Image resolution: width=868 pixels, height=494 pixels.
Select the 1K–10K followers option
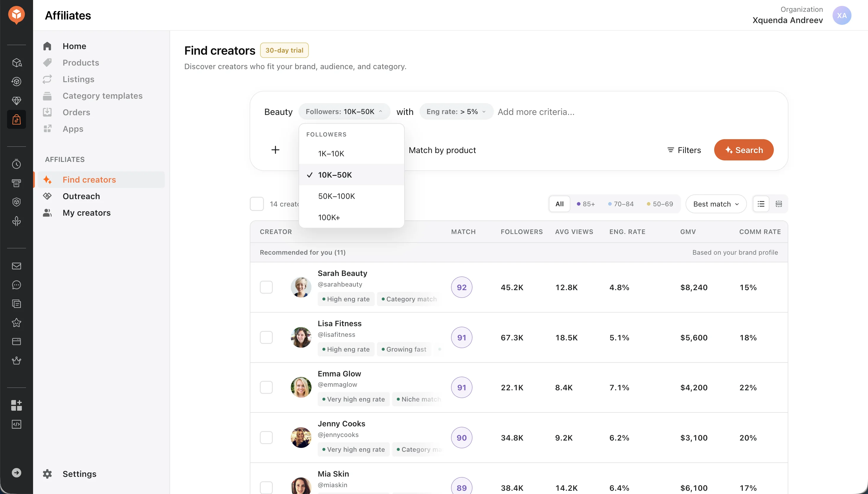tap(351, 154)
